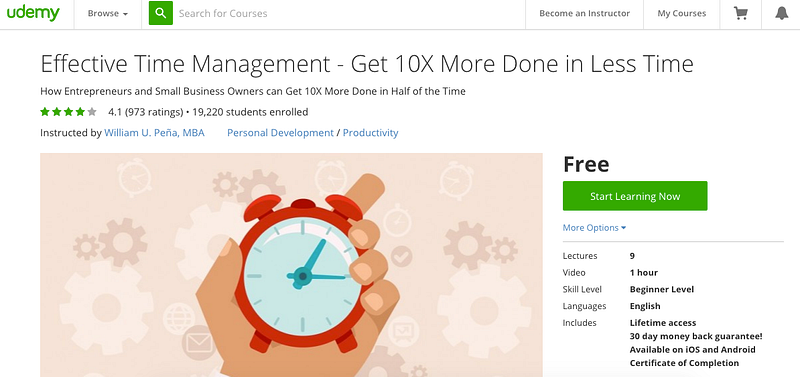This screenshot has height=377, width=800.
Task: Click the red alarm clock illustration
Action: (304, 271)
